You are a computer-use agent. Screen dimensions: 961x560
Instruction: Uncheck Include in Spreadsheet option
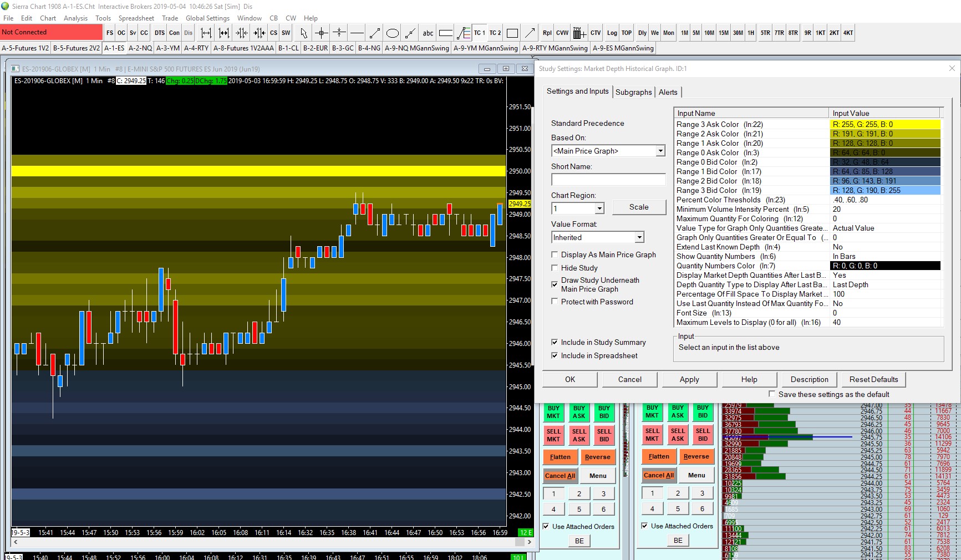555,355
